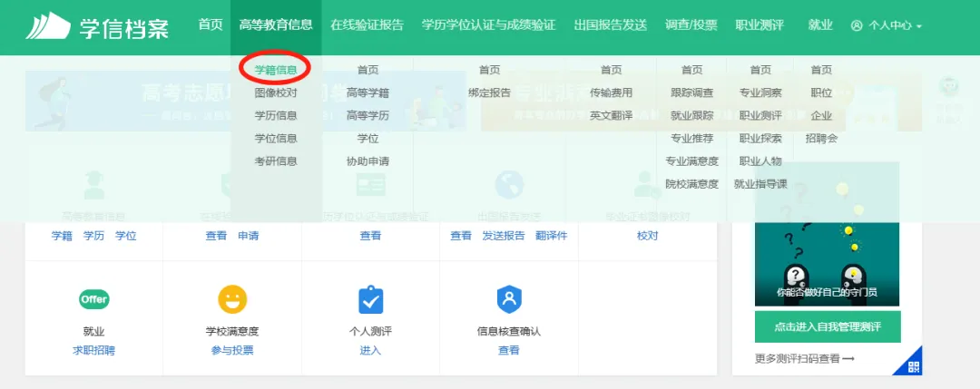Viewport: 980px width, 389px height.
Task: Choose 协助申请 in the submenu
Action: [367, 161]
